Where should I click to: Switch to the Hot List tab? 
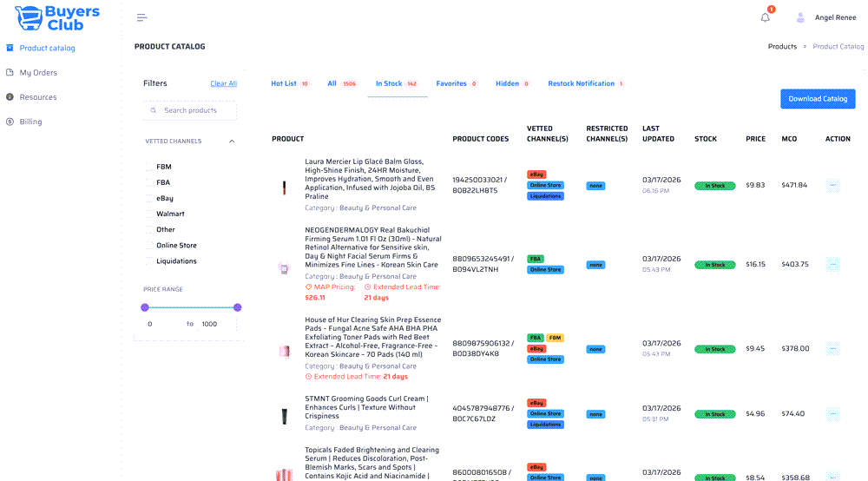[290, 84]
